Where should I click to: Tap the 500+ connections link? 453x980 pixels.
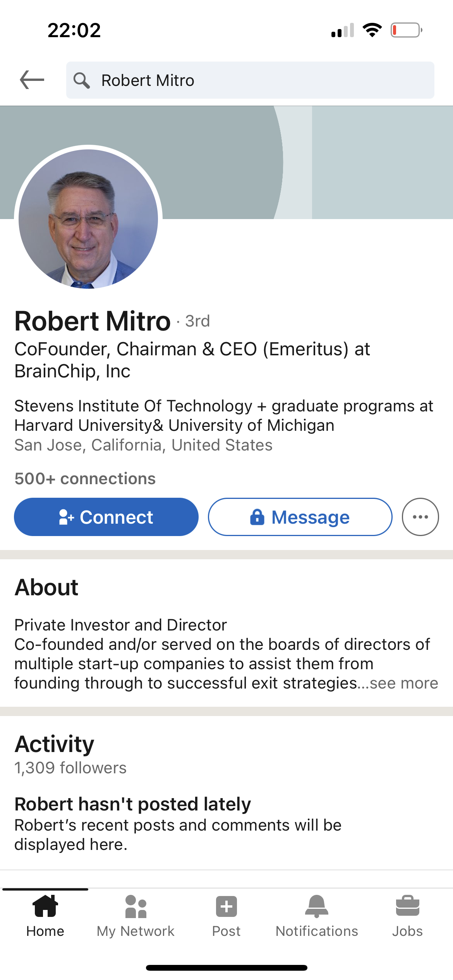point(85,479)
